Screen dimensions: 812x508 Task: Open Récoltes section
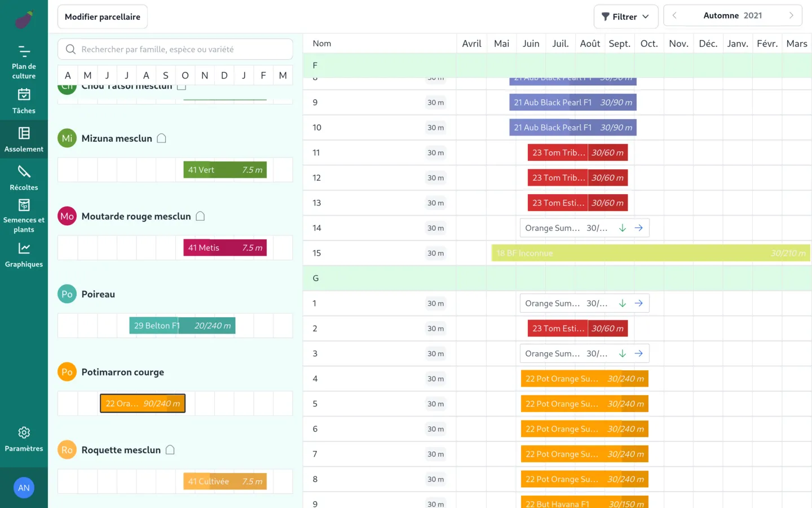(x=24, y=178)
